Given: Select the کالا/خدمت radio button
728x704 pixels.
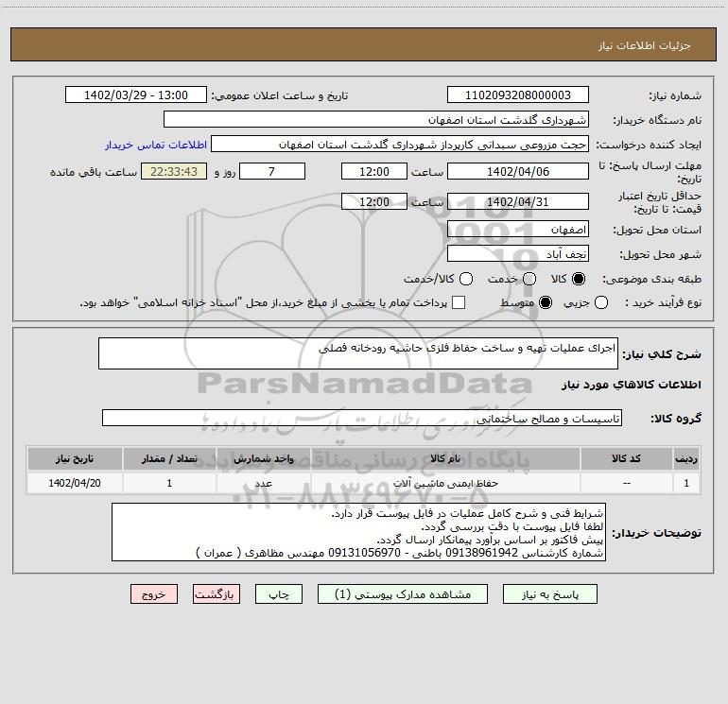Looking at the screenshot, I should [x=466, y=279].
